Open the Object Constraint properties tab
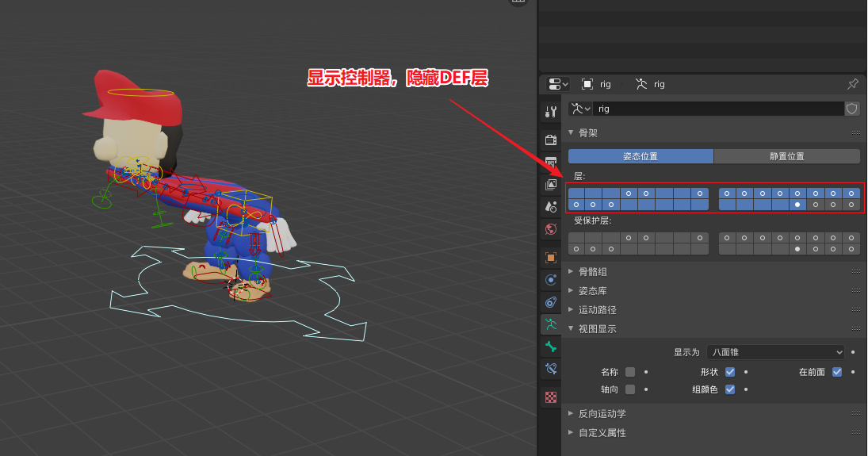 pyautogui.click(x=551, y=302)
